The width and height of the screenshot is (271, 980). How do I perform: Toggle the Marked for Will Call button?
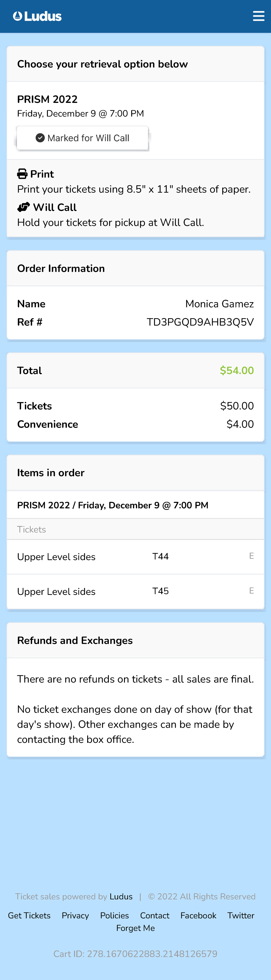click(82, 138)
